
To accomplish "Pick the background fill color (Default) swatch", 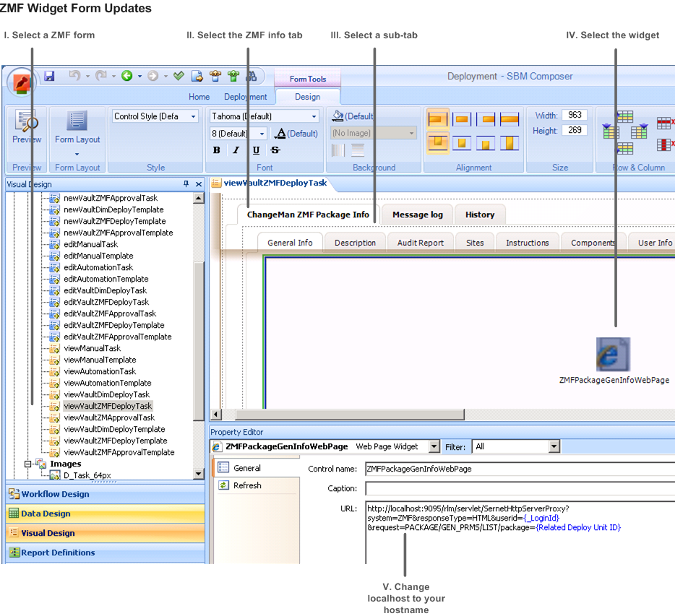I will (353, 116).
